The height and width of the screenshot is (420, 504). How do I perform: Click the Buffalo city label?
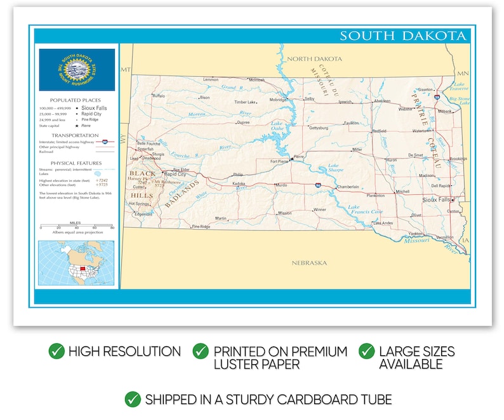159,96
